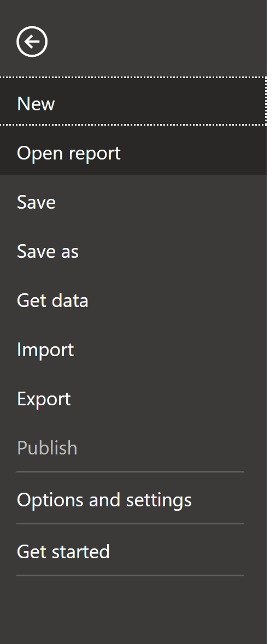Expand the Export submenu
The width and height of the screenshot is (276, 644).
(133, 399)
